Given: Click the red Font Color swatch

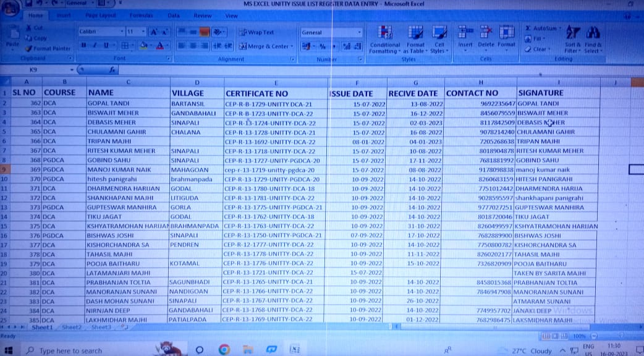Looking at the screenshot, I should point(159,46).
